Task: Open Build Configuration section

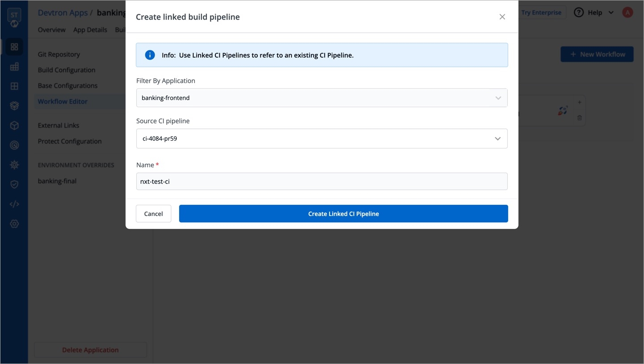Action: 67,70
